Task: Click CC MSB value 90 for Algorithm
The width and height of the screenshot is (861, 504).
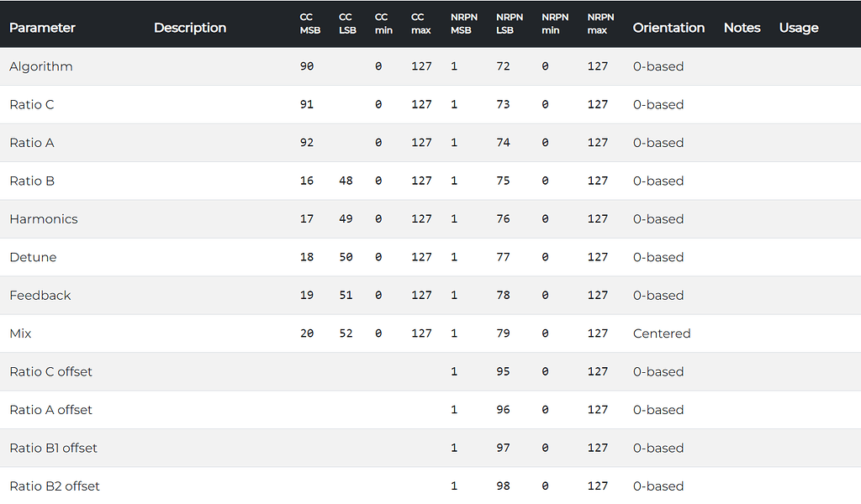Action: [307, 66]
